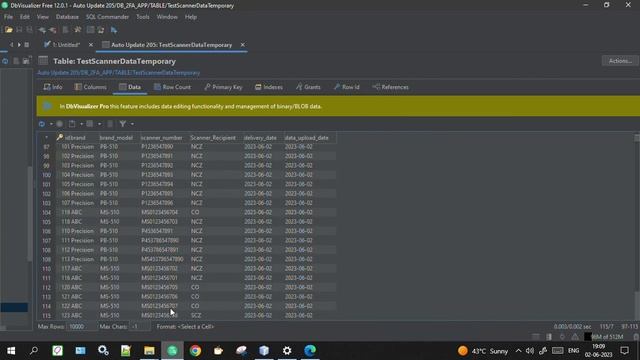The image size is (640, 360).
Task: Open the tab list icon beside the arrows
Action: 27,44
